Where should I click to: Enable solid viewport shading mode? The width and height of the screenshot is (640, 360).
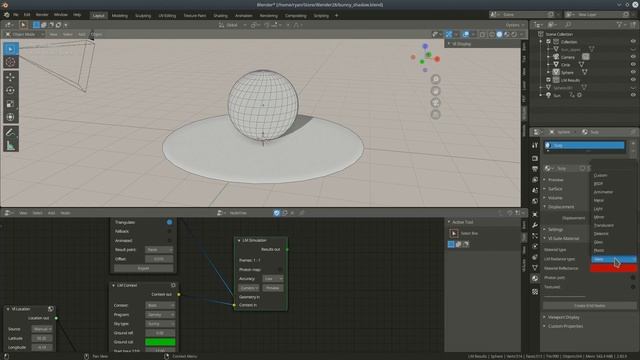(499, 35)
